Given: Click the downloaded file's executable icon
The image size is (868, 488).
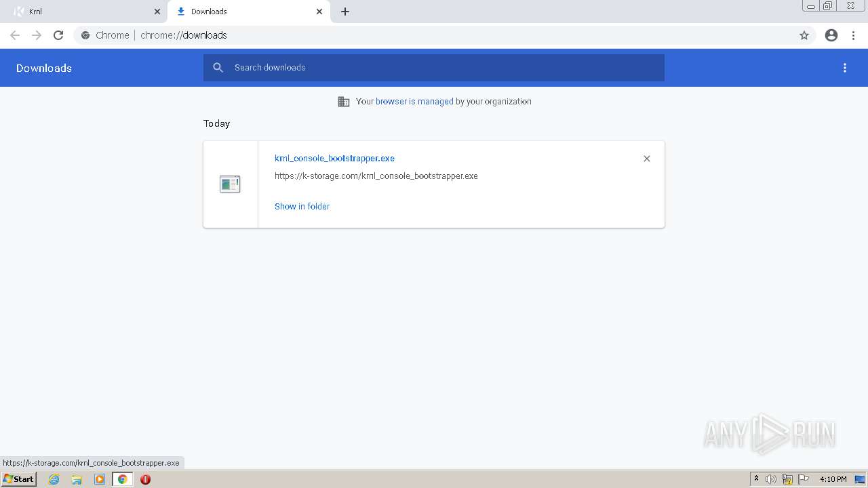Looking at the screenshot, I should 230,184.
